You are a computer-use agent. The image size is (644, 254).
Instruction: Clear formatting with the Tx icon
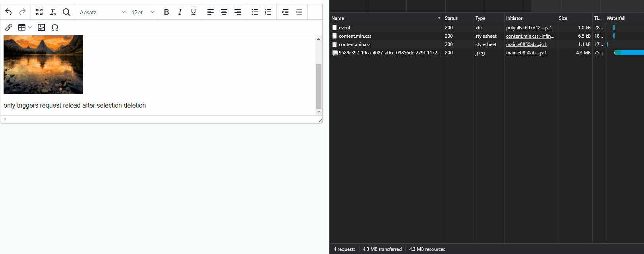[53, 12]
